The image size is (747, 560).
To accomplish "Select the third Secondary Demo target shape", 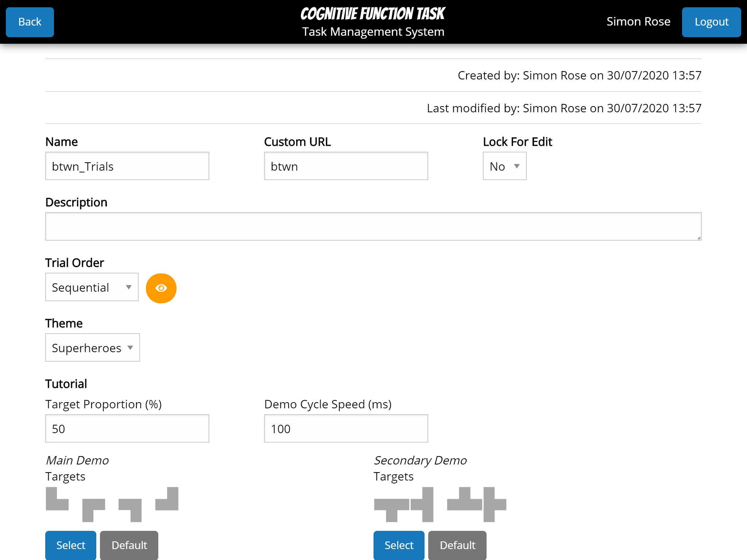I will coord(464,499).
